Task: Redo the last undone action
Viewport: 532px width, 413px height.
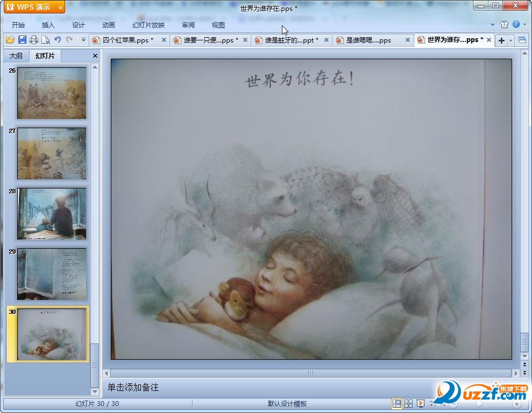Action: click(x=69, y=40)
